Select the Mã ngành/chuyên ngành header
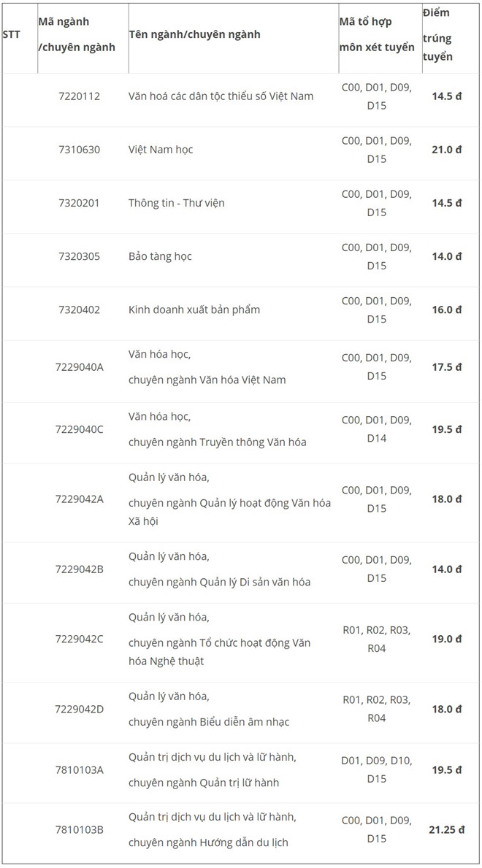Viewport: 482px width, 868px height. [x=77, y=34]
